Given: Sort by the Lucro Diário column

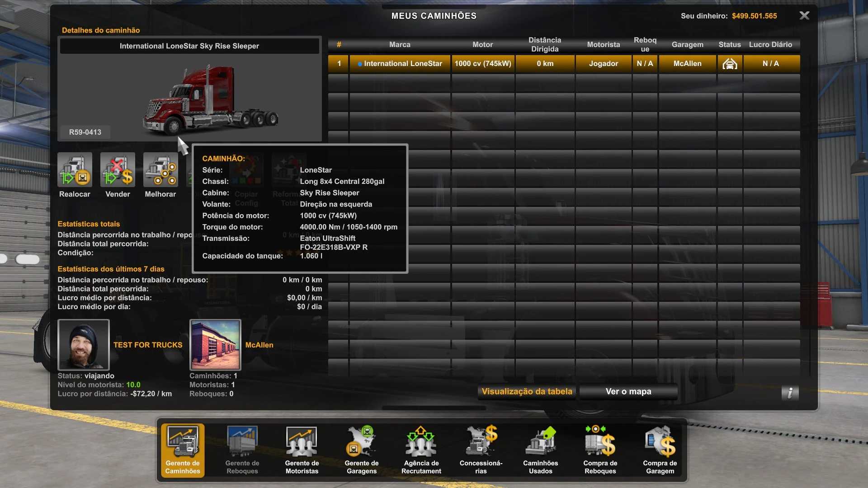Looking at the screenshot, I should click(x=771, y=44).
